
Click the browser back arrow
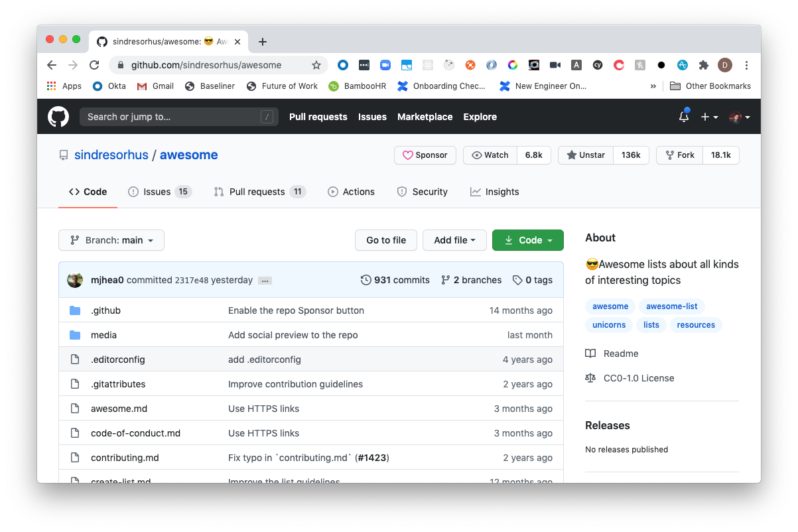pos(52,65)
